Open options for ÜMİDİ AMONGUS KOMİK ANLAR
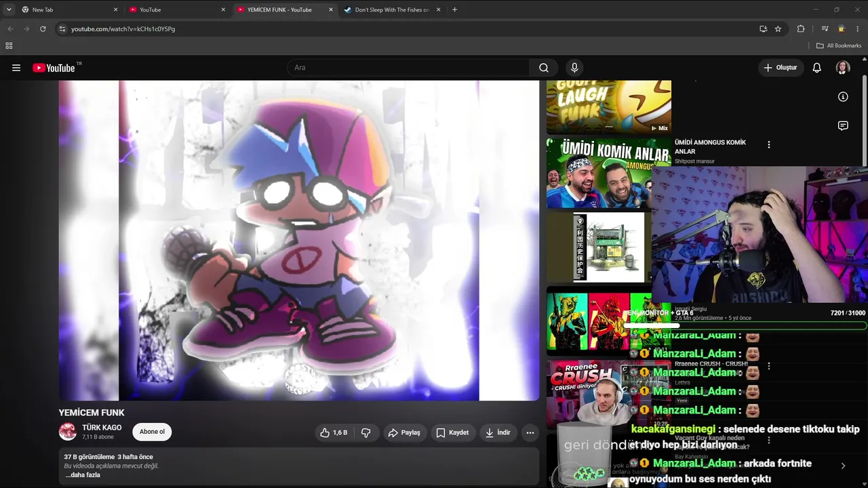The height and width of the screenshot is (488, 868). point(768,144)
